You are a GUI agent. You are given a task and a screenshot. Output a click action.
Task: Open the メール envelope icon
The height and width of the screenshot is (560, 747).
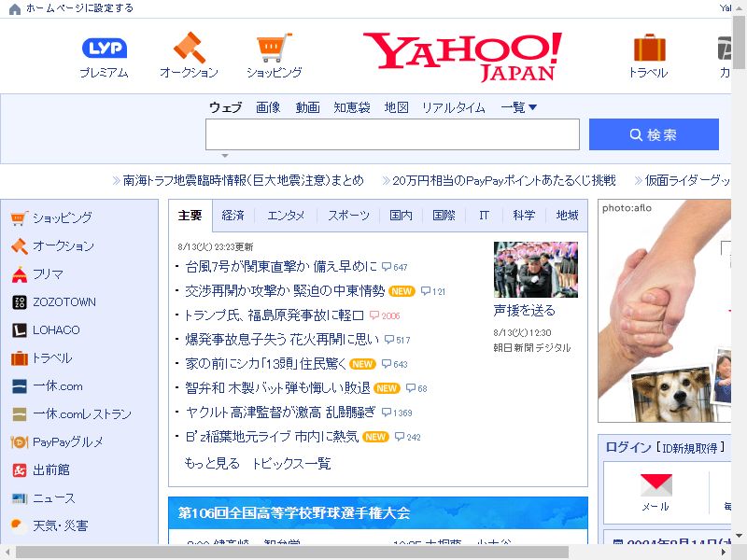(656, 485)
